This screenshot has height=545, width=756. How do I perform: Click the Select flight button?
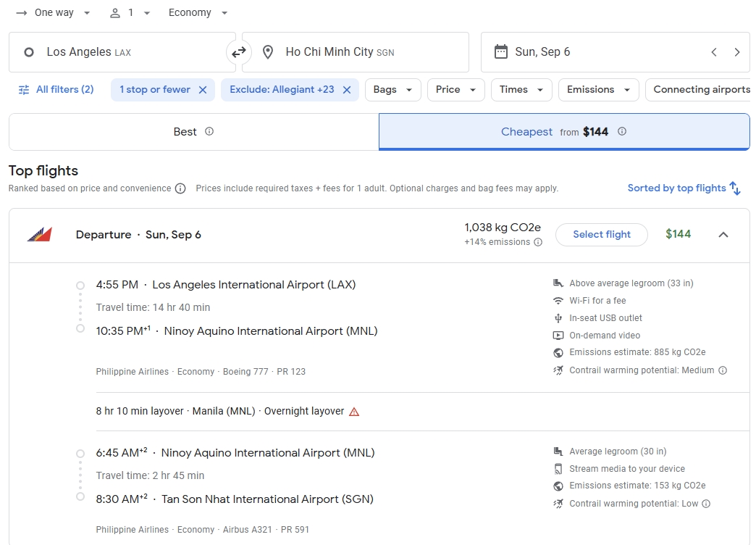click(601, 235)
